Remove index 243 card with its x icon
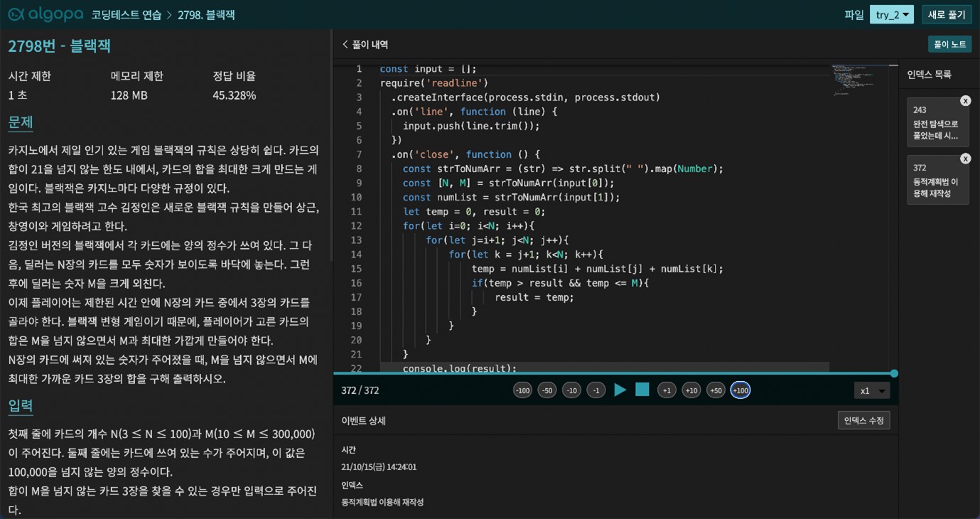The width and height of the screenshot is (980, 519). point(965,101)
